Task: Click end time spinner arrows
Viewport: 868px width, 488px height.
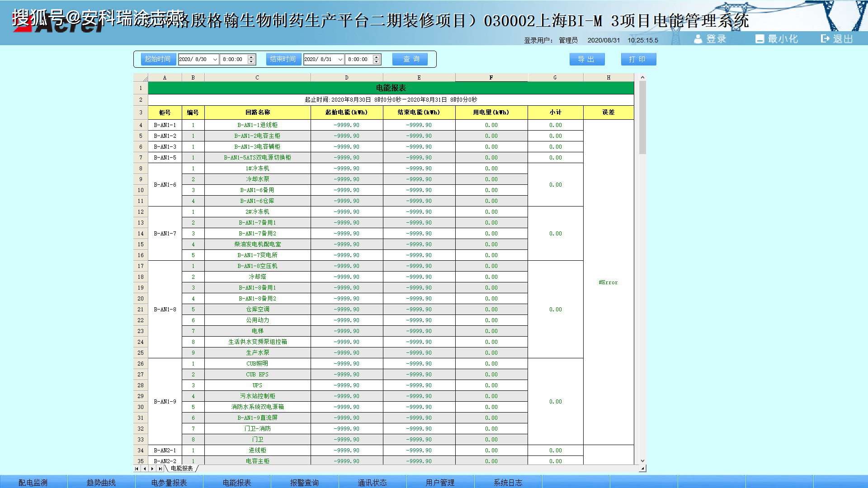Action: [x=377, y=59]
